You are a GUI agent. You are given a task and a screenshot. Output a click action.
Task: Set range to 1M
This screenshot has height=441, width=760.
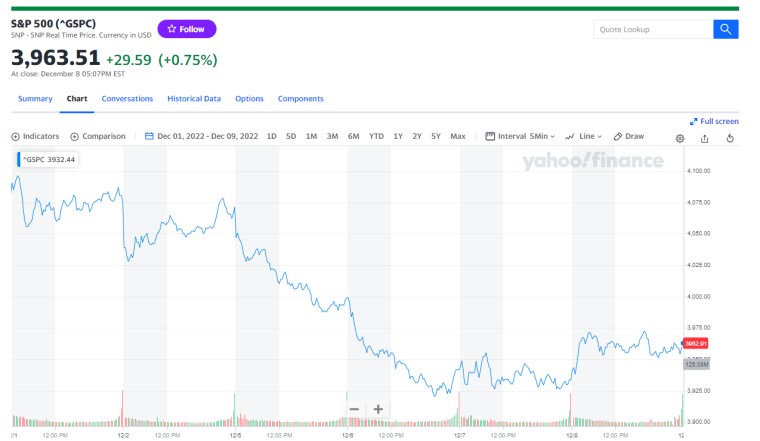(x=311, y=136)
